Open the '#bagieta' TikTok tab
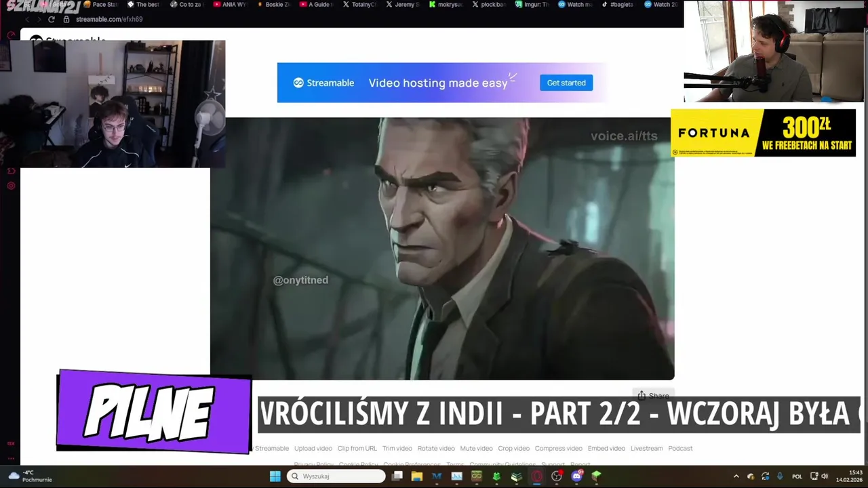Image resolution: width=868 pixels, height=488 pixels. 617,5
